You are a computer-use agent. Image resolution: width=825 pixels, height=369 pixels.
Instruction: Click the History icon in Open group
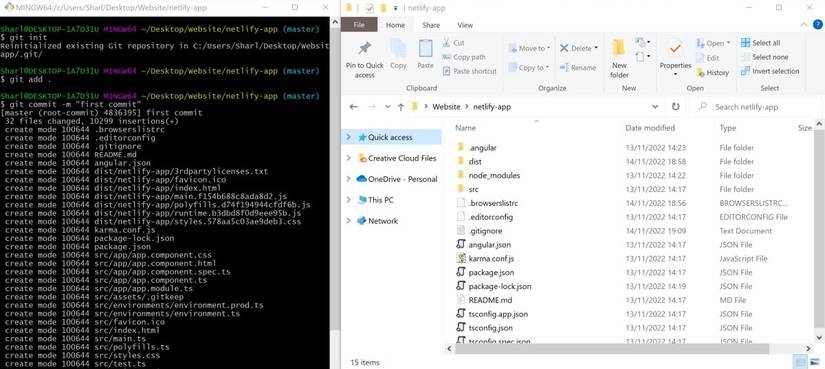pos(700,73)
